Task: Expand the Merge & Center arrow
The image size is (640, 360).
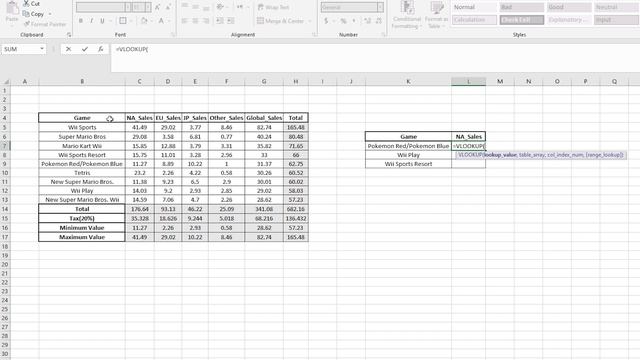Action: [310, 21]
